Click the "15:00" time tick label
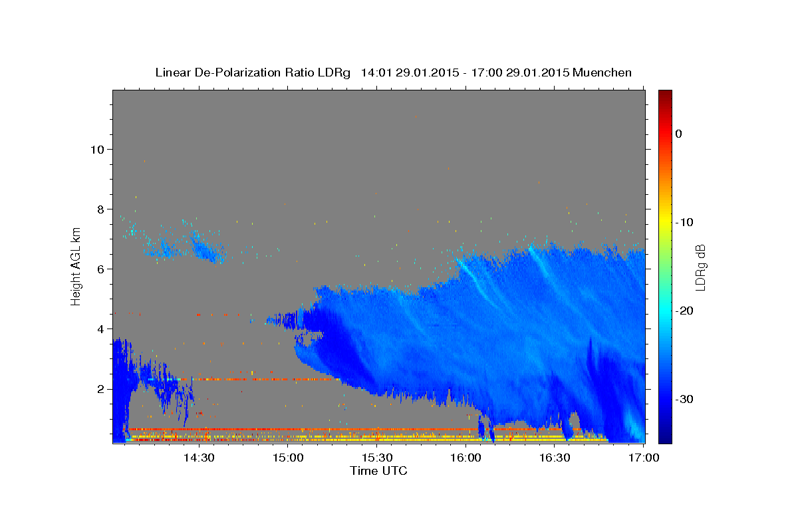Screen dimensions: 798x532 click(287, 458)
